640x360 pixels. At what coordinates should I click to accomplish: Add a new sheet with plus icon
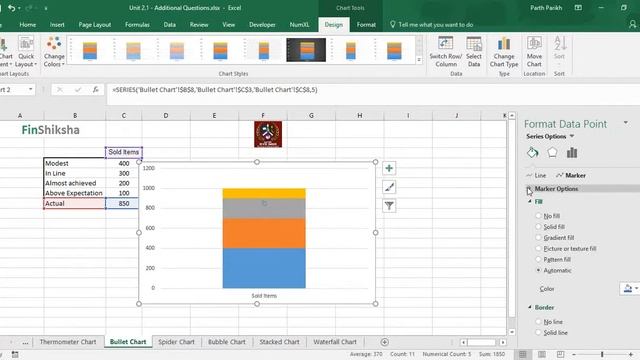tap(384, 342)
